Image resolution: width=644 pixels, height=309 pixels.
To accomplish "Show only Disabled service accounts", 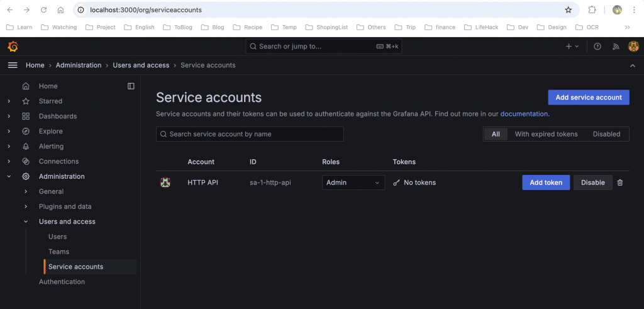I will coord(606,134).
